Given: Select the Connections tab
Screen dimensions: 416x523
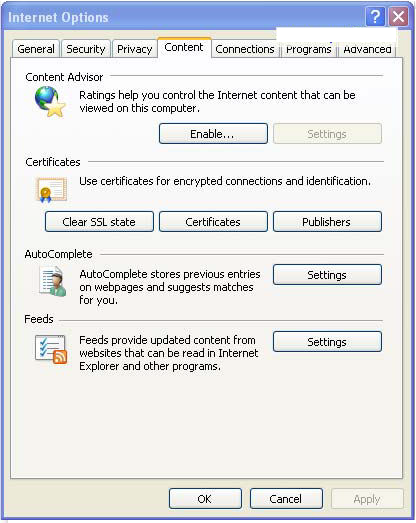Looking at the screenshot, I should 245,49.
